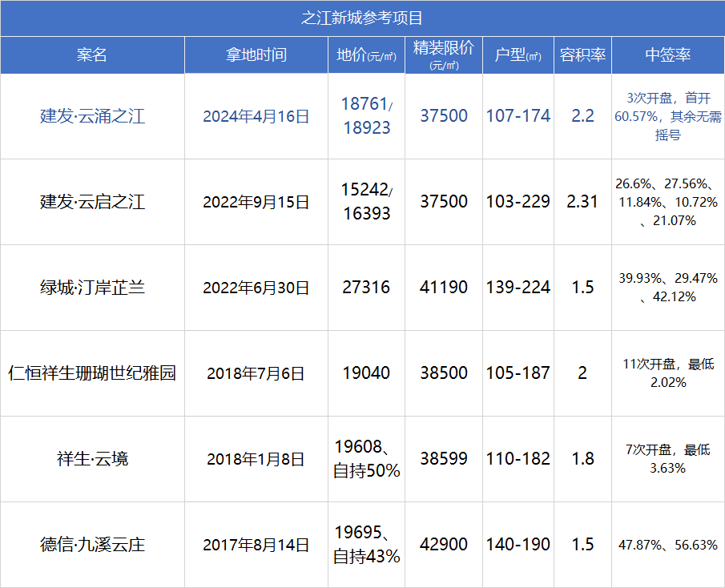Viewport: 725px width, 588px height.
Task: Click unit size 139-224
Action: (x=518, y=287)
